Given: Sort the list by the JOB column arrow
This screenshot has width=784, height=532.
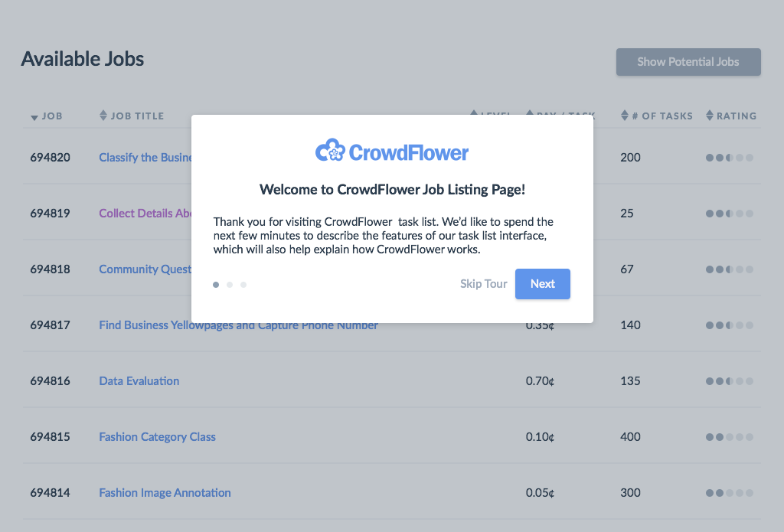Looking at the screenshot, I should [34, 118].
